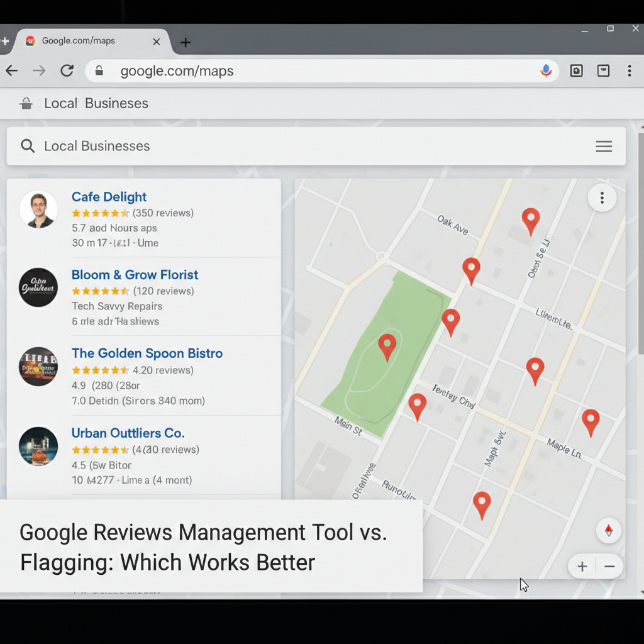Click the pin beside Terefey Ohw label
Screen dimensions: 644x644
(418, 407)
